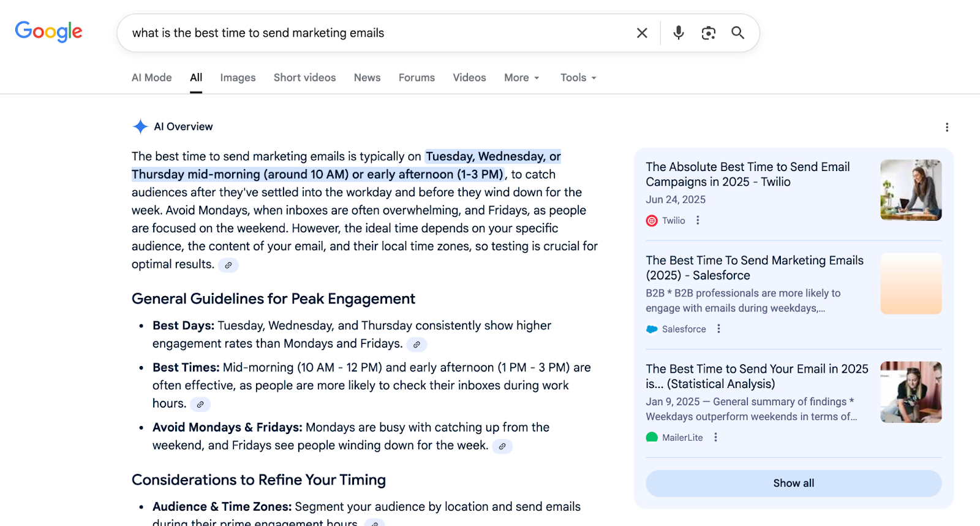This screenshot has height=526, width=980.
Task: Click source link icon after Best Days bullet
Action: click(417, 345)
